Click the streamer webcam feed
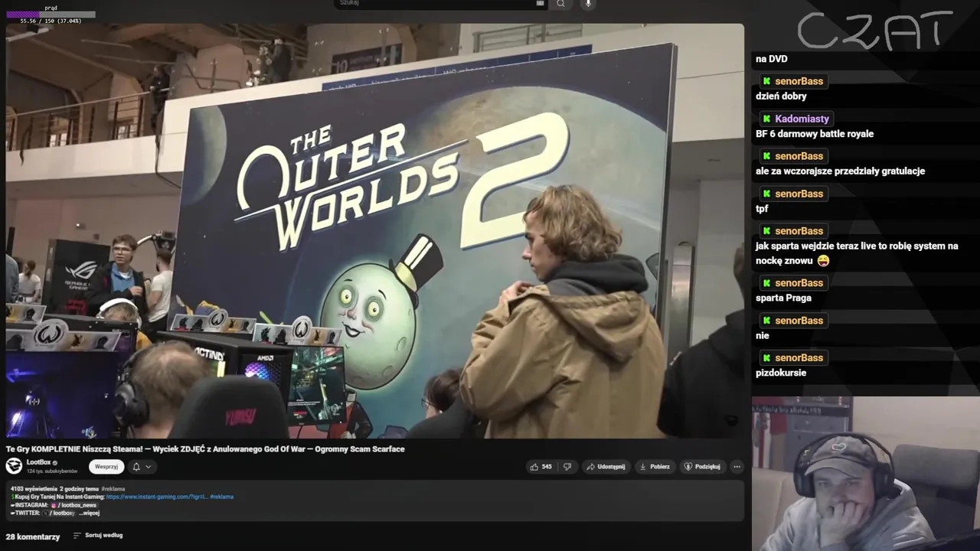Viewport: 980px width, 551px height. point(866,474)
